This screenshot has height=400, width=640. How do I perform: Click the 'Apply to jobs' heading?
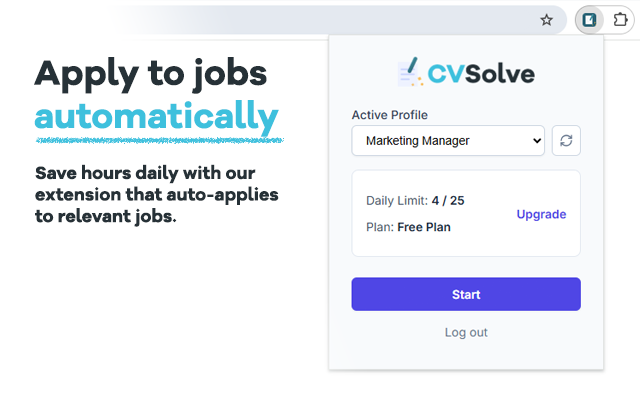tap(151, 73)
